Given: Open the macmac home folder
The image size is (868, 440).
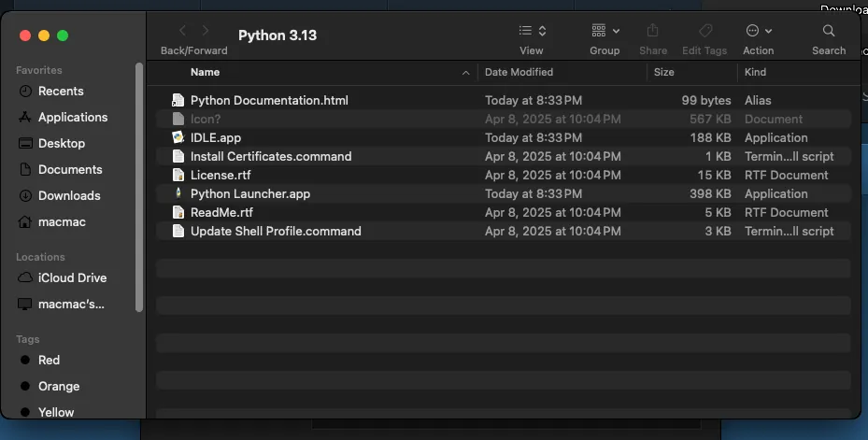Looking at the screenshot, I should 62,222.
